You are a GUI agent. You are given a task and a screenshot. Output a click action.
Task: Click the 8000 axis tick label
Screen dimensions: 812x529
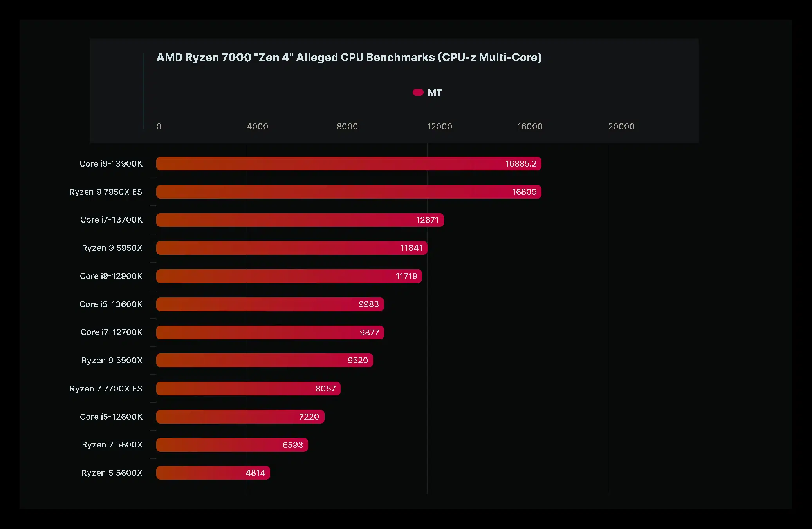coord(347,127)
